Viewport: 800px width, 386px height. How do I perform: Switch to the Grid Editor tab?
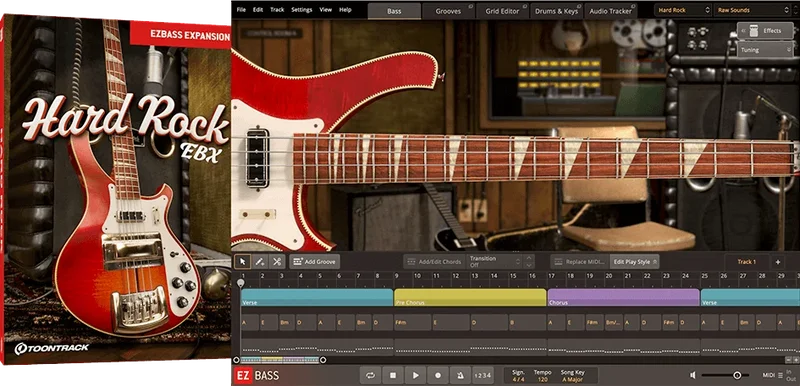(503, 11)
